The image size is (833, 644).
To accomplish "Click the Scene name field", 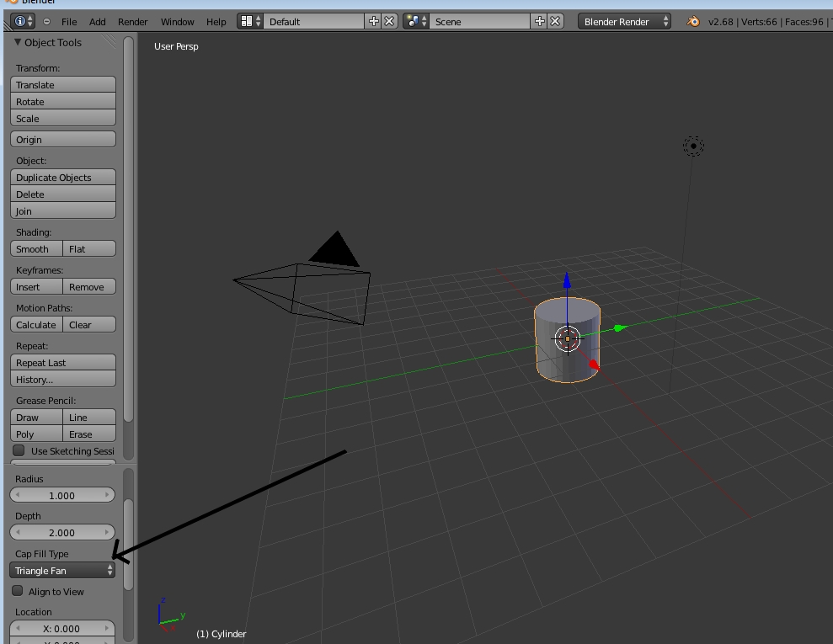I will [480, 21].
